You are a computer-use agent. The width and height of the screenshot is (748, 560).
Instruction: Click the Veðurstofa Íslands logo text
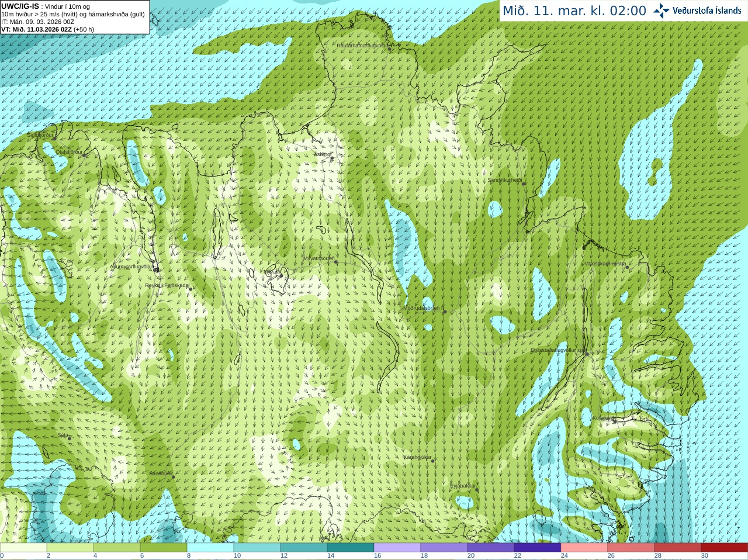707,11
